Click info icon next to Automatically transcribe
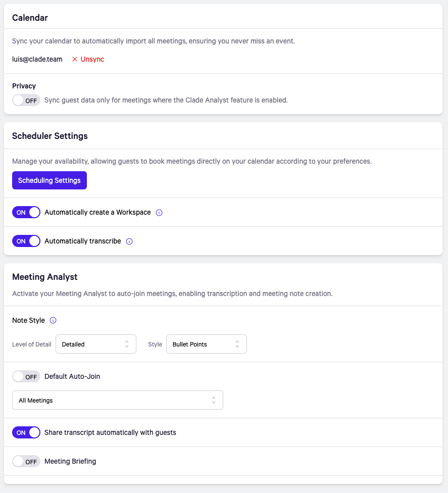 click(129, 241)
